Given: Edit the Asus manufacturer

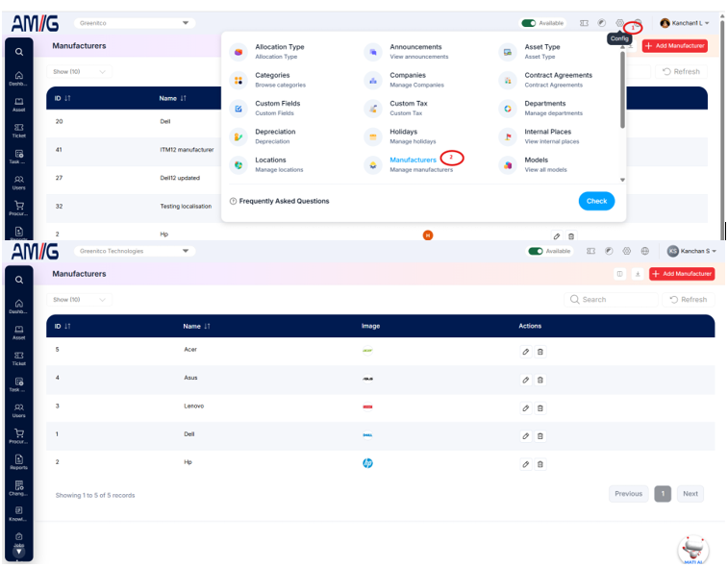Looking at the screenshot, I should [526, 380].
